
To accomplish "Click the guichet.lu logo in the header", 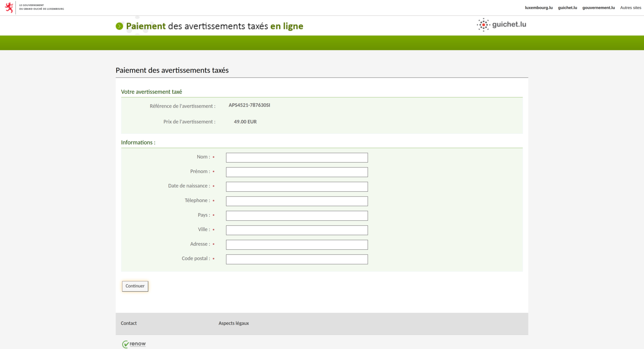I will [501, 24].
